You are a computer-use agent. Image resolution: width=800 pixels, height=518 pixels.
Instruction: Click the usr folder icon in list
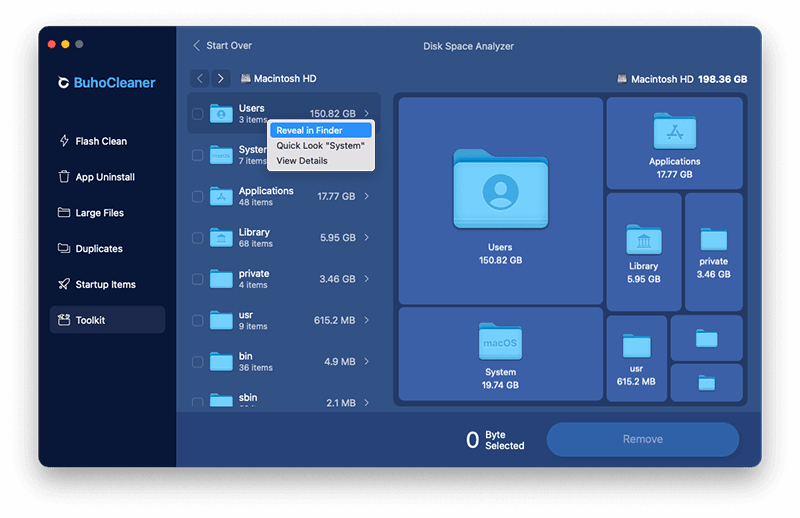click(221, 320)
